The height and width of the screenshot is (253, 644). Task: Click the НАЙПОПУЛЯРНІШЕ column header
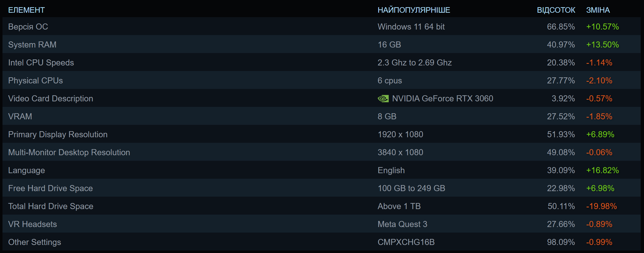(x=414, y=10)
